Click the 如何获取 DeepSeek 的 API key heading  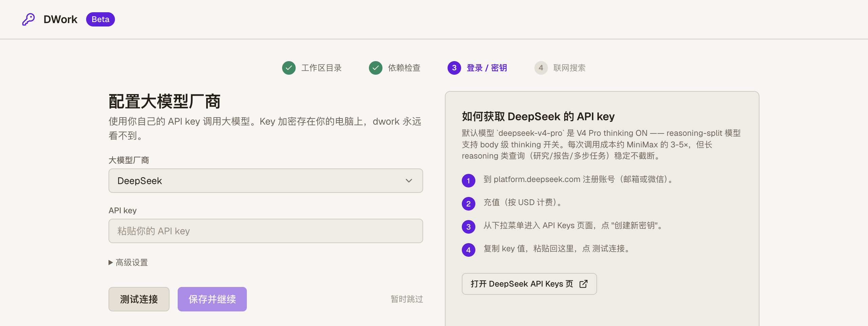[x=538, y=116]
